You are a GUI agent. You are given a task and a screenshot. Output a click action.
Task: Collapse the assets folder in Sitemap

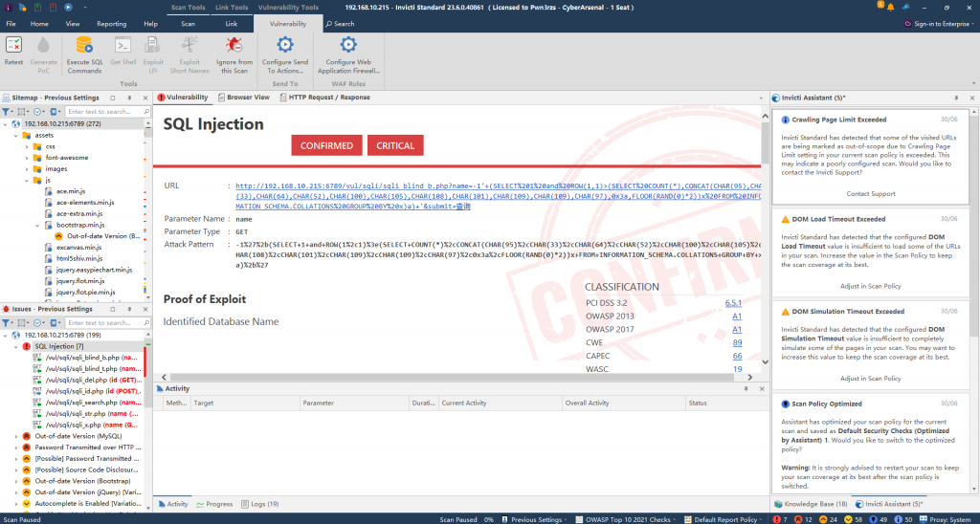click(16, 135)
